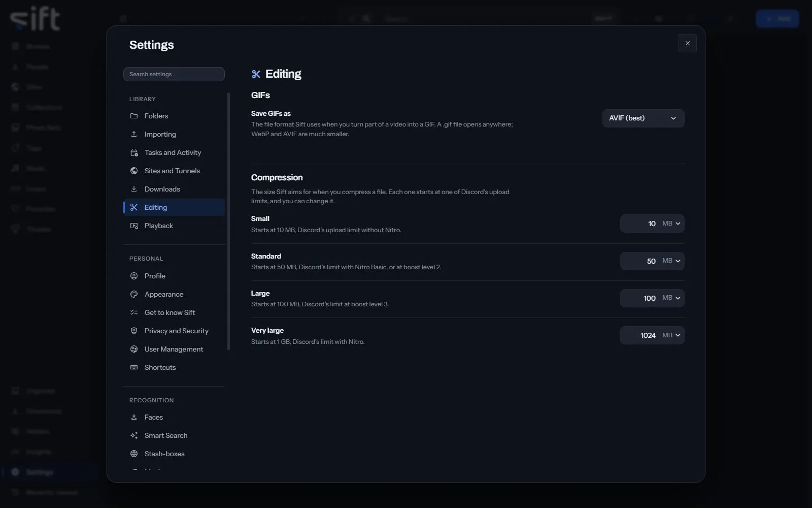
Task: Click the Sift logo in background window
Action: point(35,20)
